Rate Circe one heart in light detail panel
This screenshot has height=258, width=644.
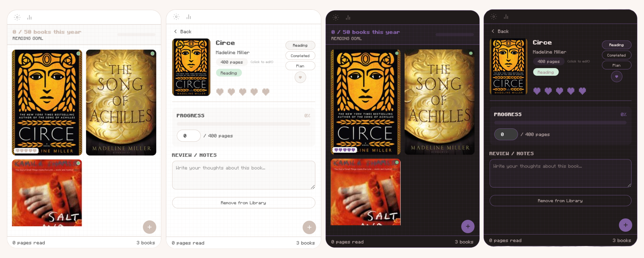pos(220,92)
